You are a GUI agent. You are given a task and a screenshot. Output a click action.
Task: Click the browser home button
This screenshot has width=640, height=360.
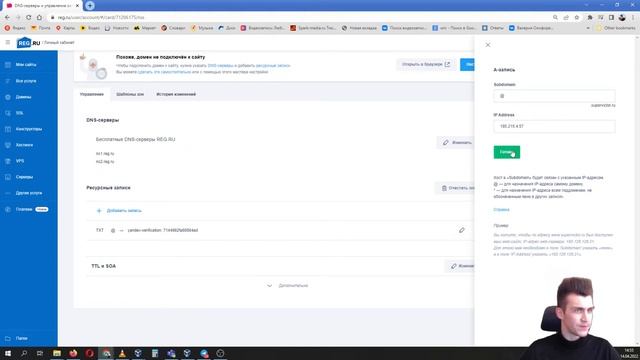click(39, 18)
